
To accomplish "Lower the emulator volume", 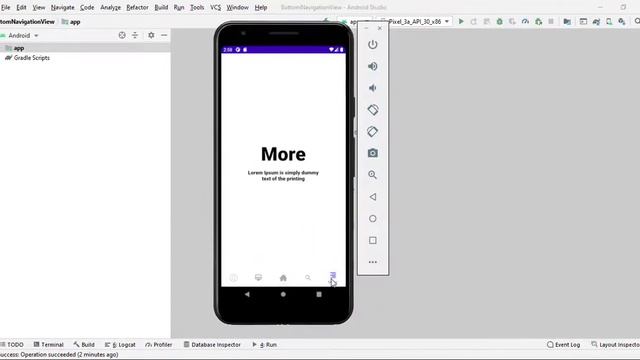I will point(373,88).
